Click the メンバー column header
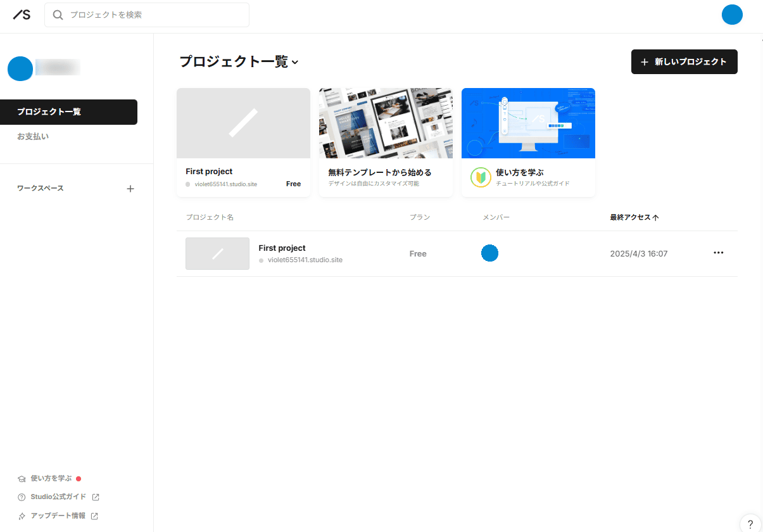Image resolution: width=763 pixels, height=532 pixels. click(496, 217)
